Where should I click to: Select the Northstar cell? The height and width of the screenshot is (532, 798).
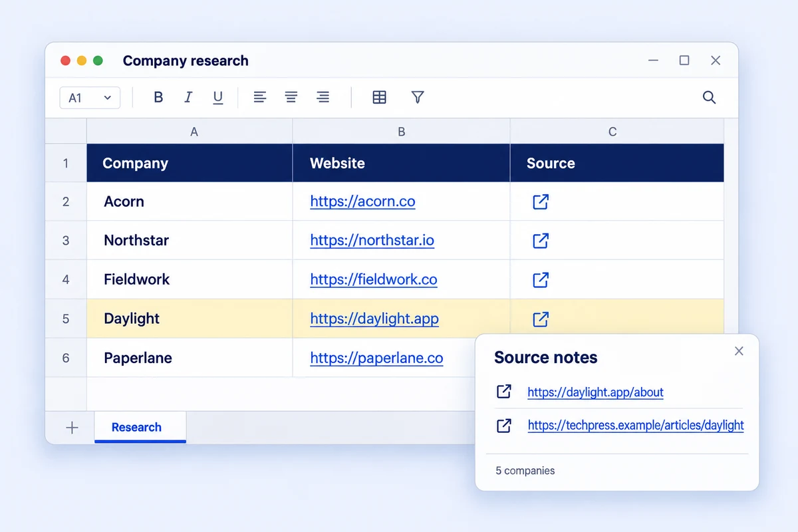click(x=190, y=240)
